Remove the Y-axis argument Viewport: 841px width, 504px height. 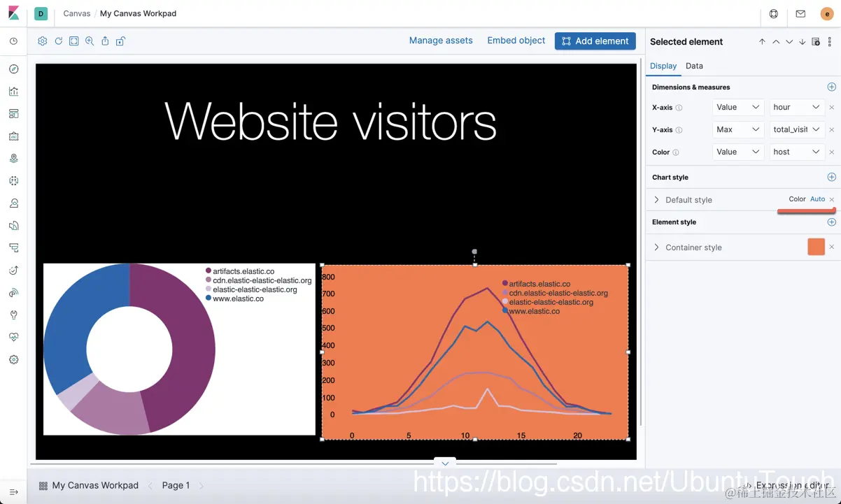point(832,130)
